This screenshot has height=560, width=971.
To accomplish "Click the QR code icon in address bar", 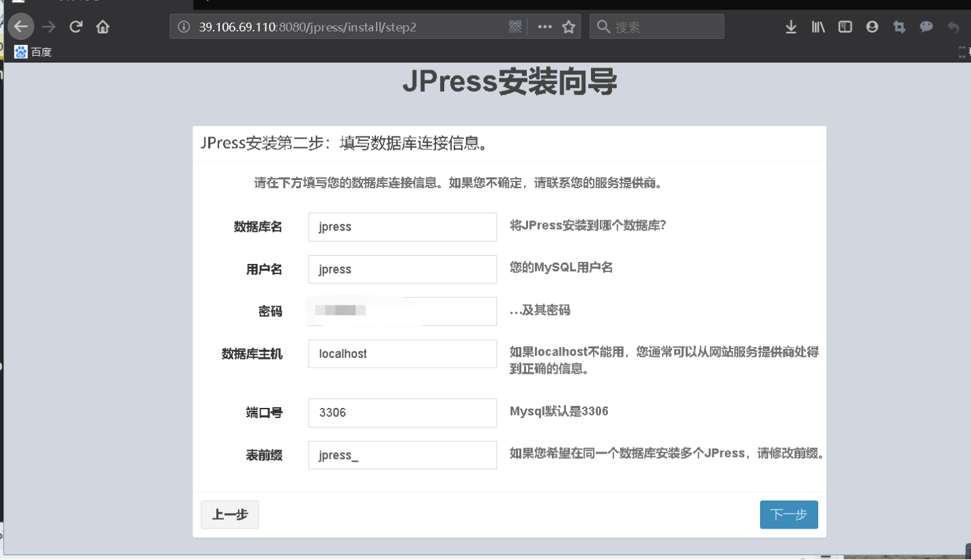I will (515, 27).
